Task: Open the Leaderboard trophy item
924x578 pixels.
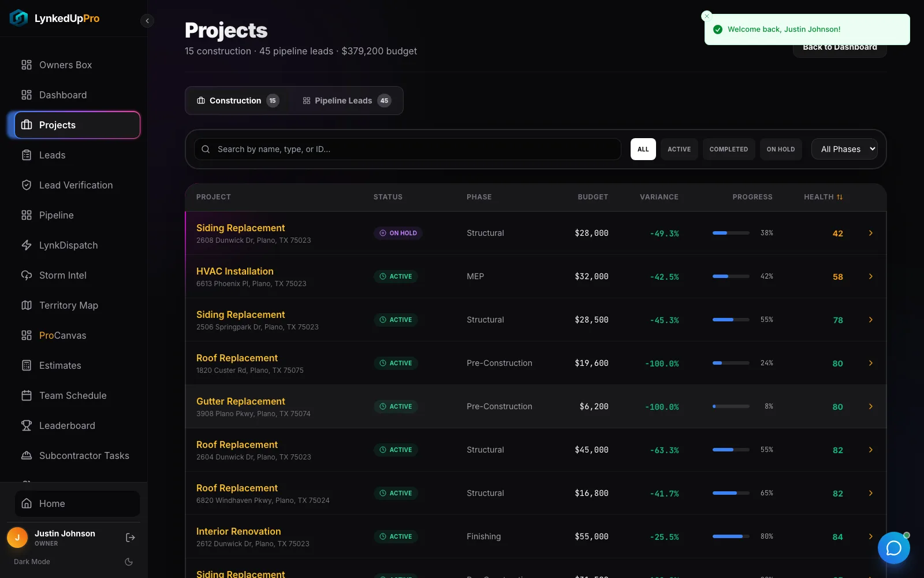Action: click(x=77, y=425)
